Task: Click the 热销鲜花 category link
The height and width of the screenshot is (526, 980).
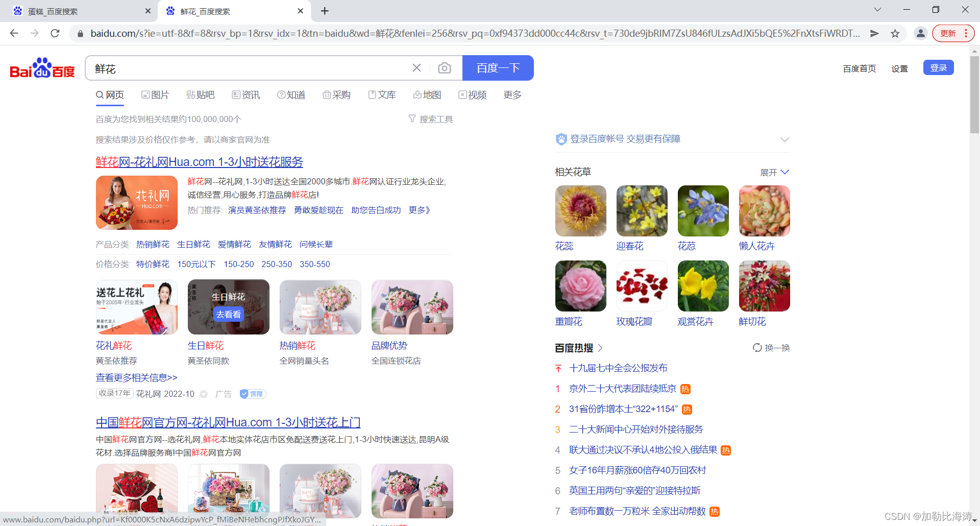Action: coord(153,244)
